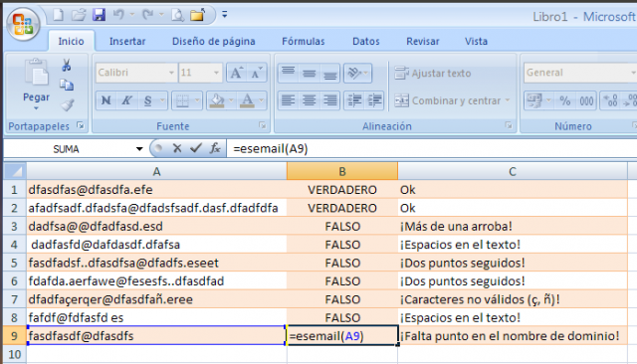Toggle bold (N) formatting

[106, 100]
